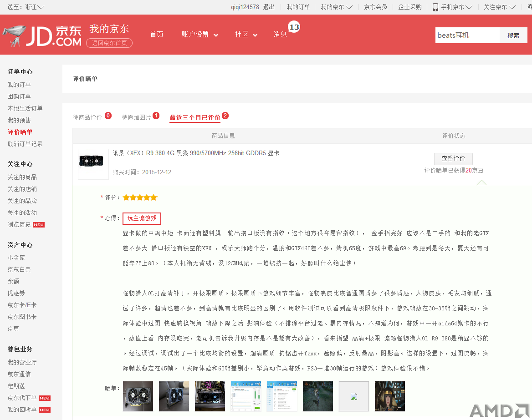Viewport: 532px width, 420px height.
Task: Open 企业采购 link
Action: [410, 7]
